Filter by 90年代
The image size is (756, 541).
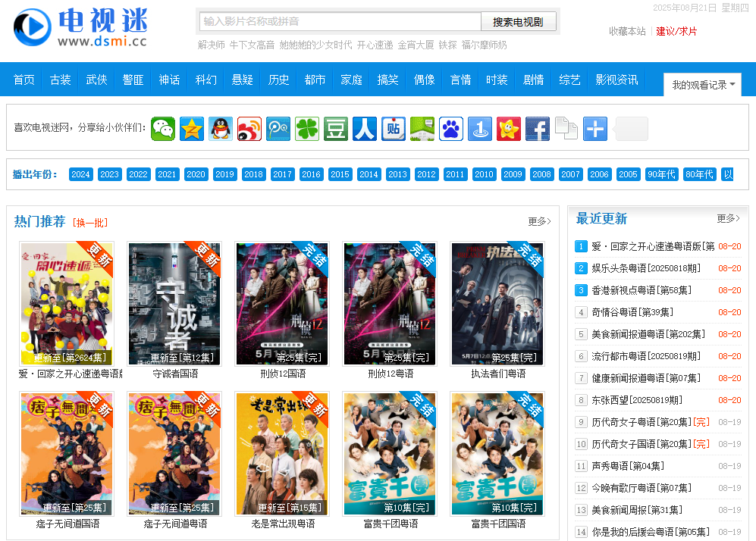coord(661,174)
